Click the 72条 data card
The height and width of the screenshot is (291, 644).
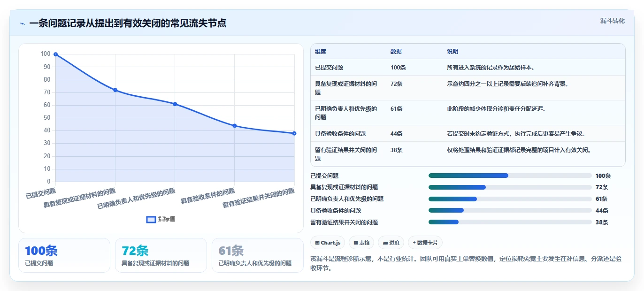[x=161, y=255]
